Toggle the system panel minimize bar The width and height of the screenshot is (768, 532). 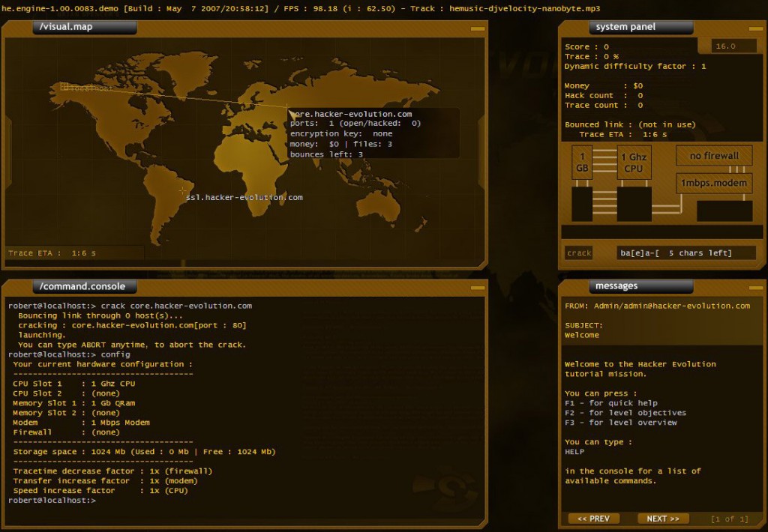point(753,28)
